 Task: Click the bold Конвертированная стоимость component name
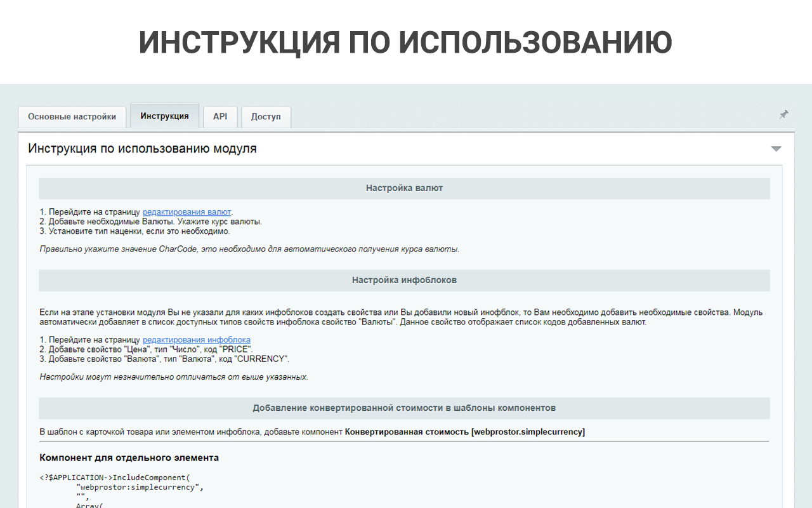tap(464, 432)
